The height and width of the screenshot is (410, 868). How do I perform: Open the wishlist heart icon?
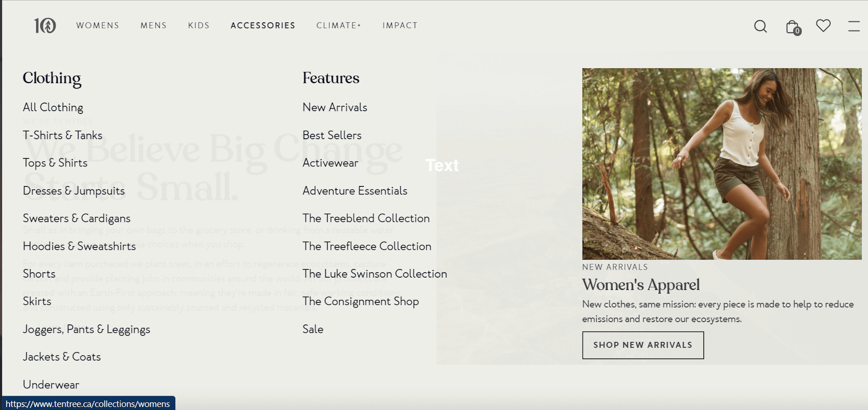[x=823, y=26]
